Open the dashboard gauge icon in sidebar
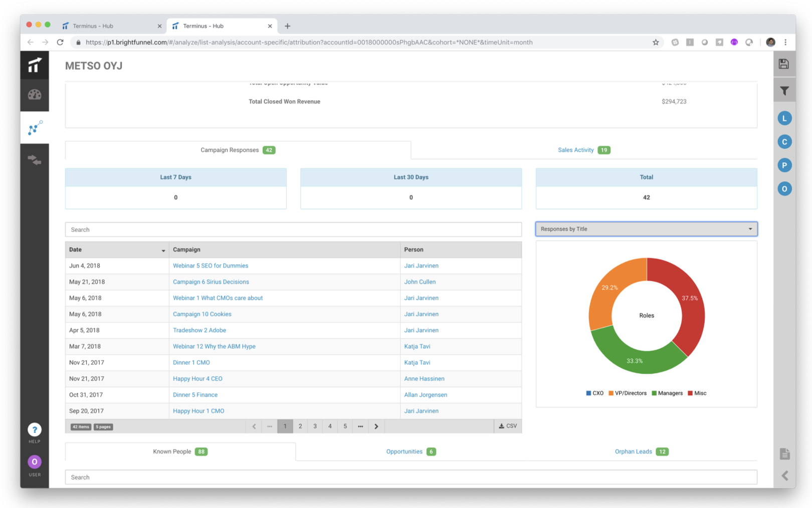 (35, 95)
